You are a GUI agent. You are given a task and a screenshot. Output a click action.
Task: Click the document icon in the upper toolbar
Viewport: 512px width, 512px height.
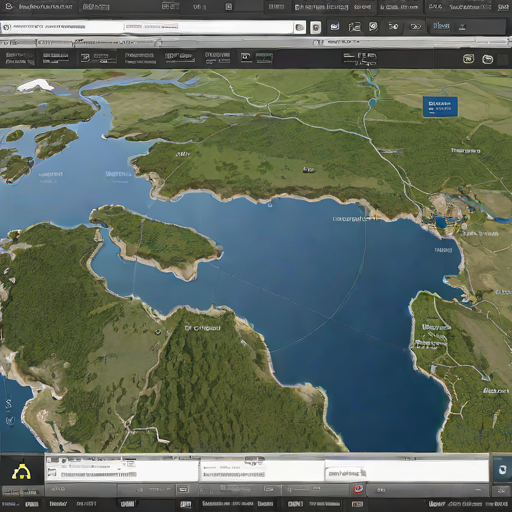click(x=354, y=27)
